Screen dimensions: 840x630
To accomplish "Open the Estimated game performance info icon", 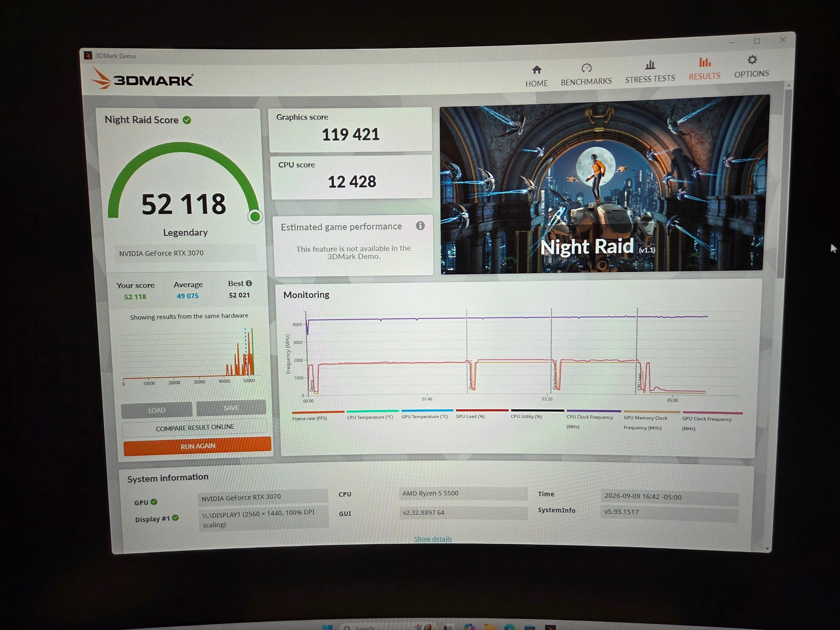I will tap(420, 226).
